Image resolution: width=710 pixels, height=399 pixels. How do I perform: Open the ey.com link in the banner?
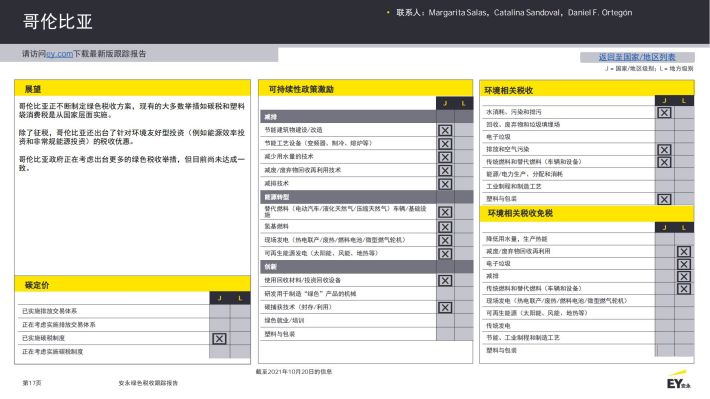point(59,54)
